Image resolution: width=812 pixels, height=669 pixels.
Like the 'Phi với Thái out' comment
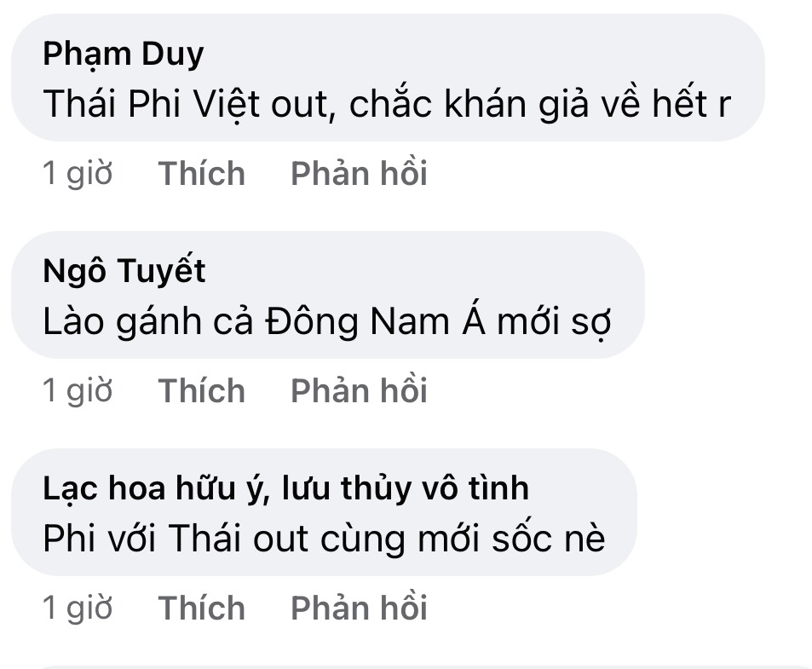[202, 608]
